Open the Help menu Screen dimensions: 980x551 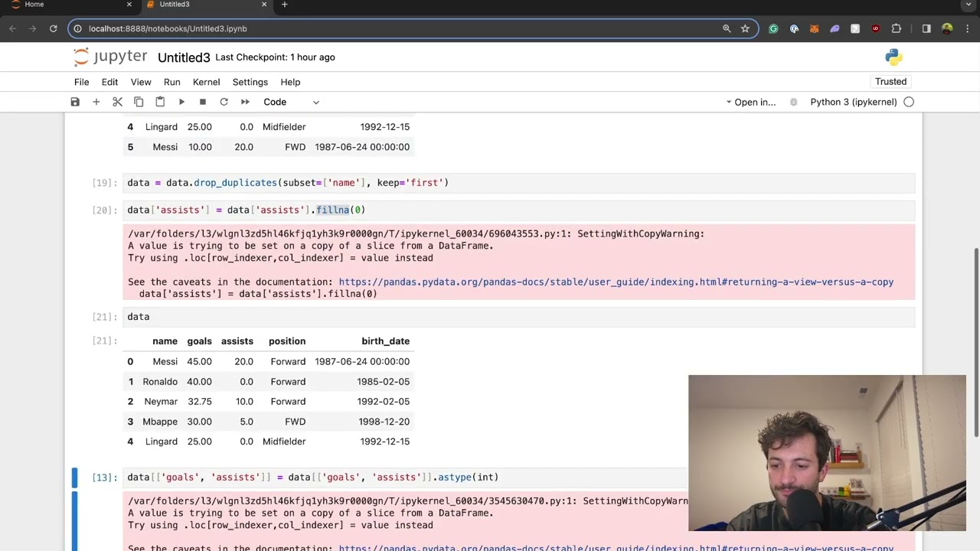(290, 82)
